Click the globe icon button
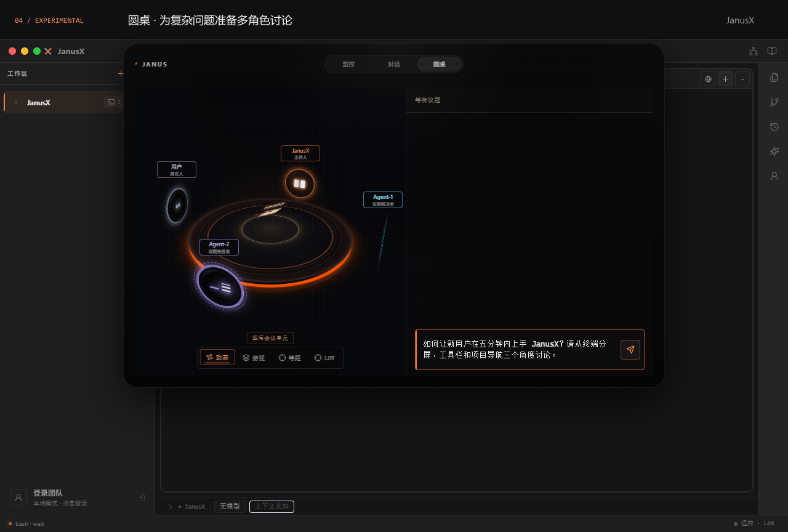This screenshot has width=788, height=532. click(708, 79)
